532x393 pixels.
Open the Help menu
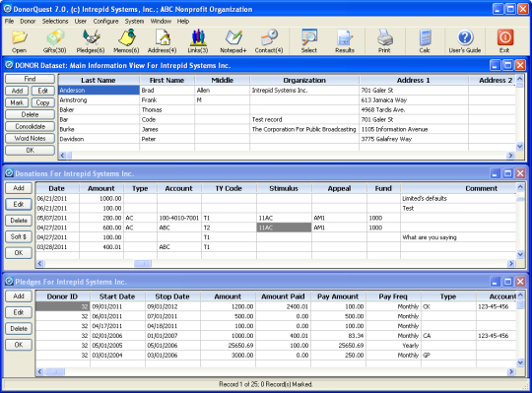[x=183, y=21]
